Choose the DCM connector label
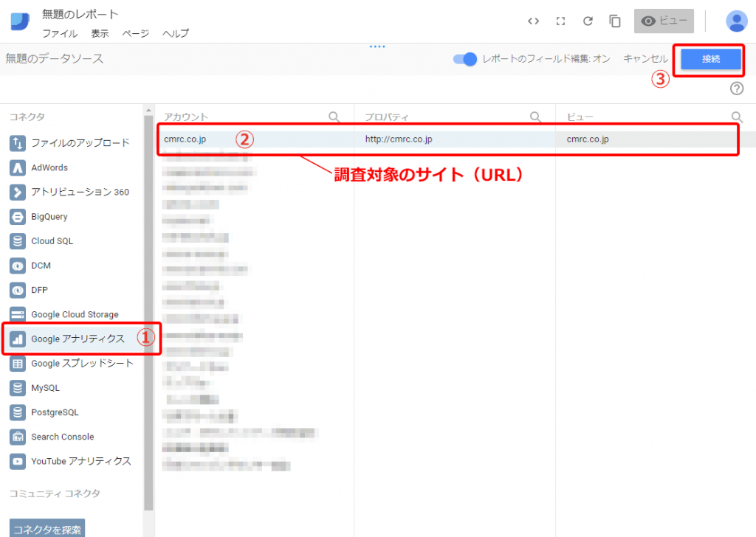Screen dimensions: 756x537 click(41, 266)
